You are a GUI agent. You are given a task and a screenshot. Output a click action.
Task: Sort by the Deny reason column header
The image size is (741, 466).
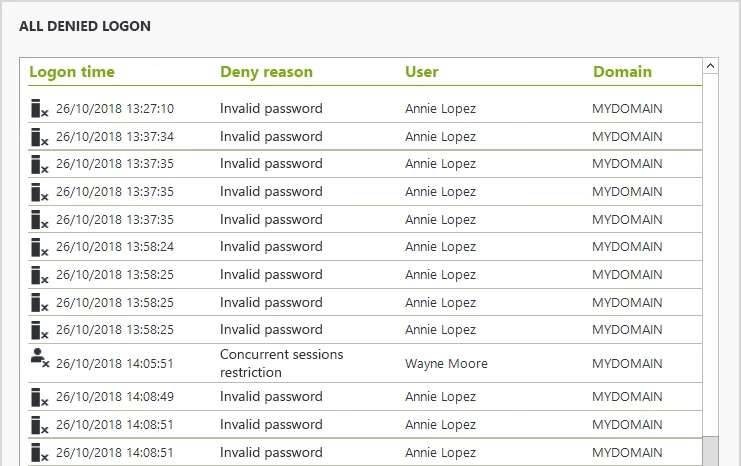(266, 72)
